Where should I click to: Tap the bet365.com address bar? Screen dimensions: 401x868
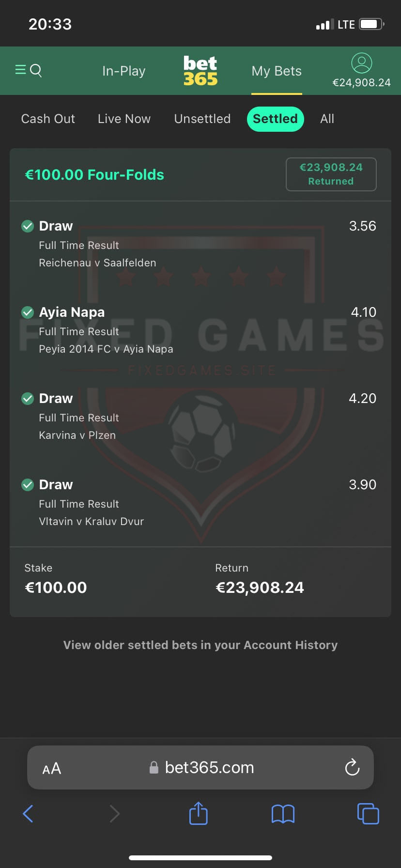click(208, 768)
